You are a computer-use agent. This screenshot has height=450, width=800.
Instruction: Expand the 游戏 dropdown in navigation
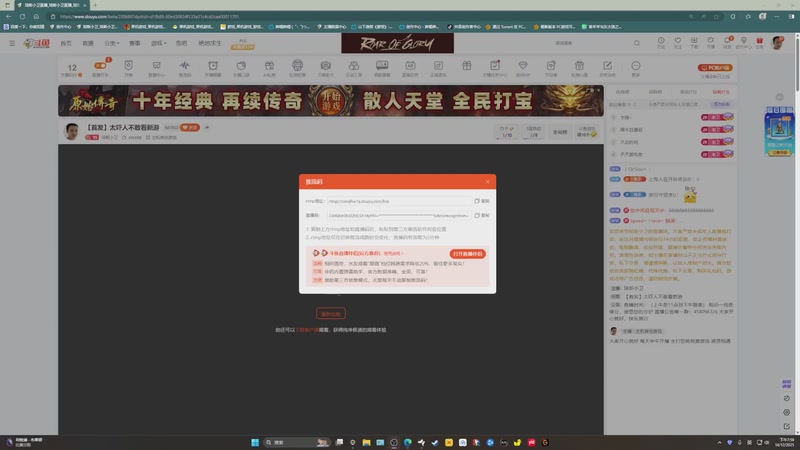click(159, 43)
